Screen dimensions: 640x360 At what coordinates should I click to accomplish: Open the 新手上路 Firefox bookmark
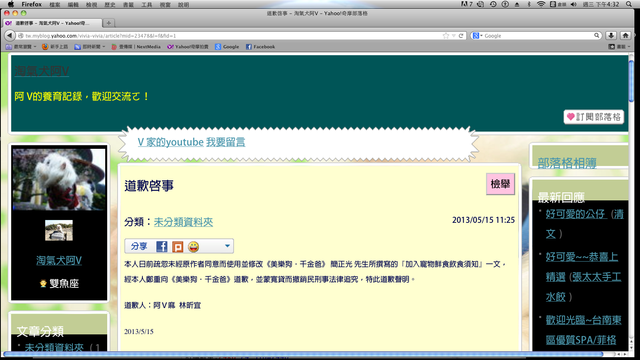pyautogui.click(x=55, y=47)
